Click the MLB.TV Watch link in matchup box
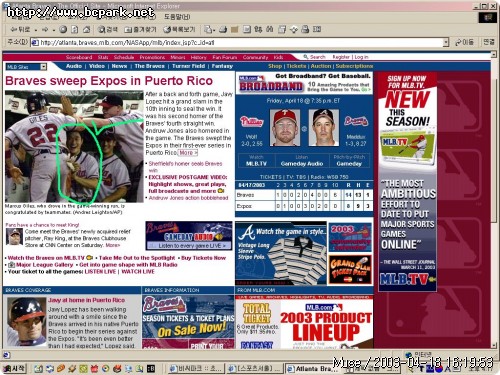This screenshot has width=500, height=375. 256,164
